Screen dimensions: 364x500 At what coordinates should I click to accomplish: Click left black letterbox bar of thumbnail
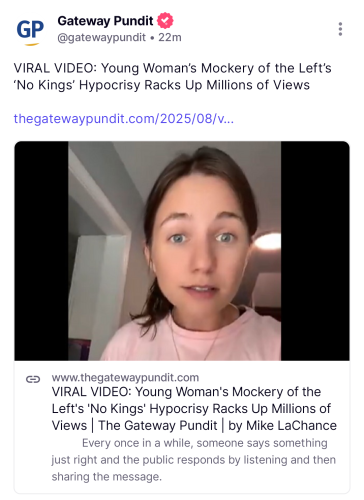(x=42, y=251)
